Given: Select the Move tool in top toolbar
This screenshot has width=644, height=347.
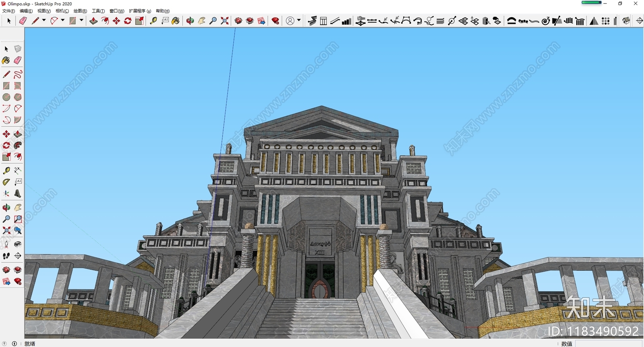Looking at the screenshot, I should click(116, 21).
